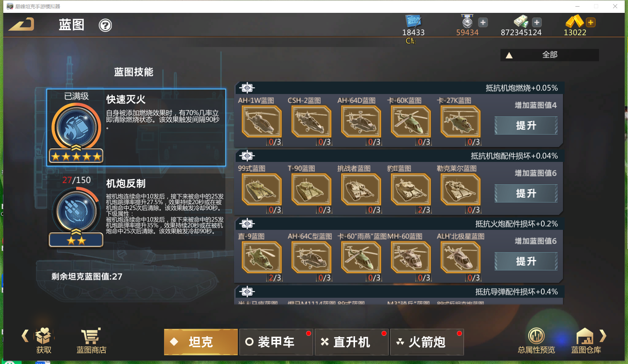Select the 机炮反制 skill progress icon
Image resolution: width=628 pixels, height=364 pixels.
pos(76,212)
